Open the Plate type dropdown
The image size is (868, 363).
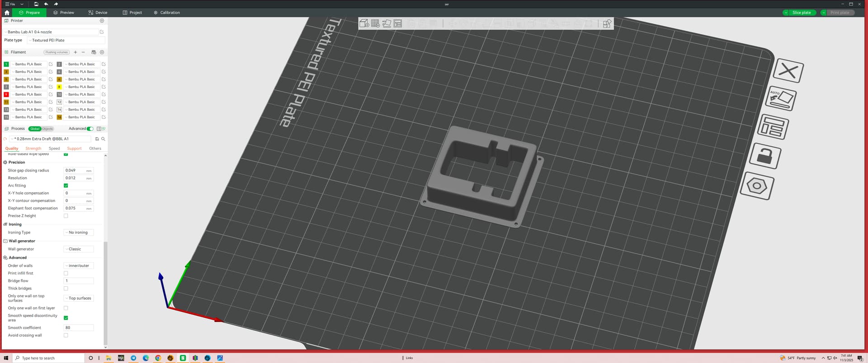coord(66,40)
